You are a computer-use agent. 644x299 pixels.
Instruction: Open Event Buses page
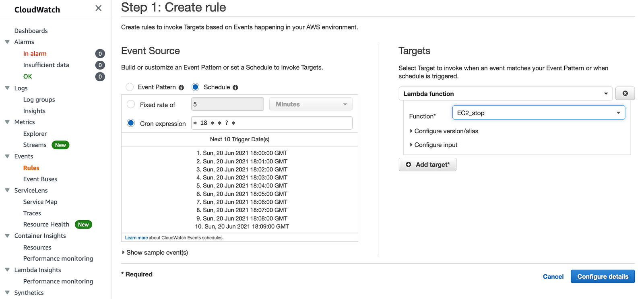point(40,179)
